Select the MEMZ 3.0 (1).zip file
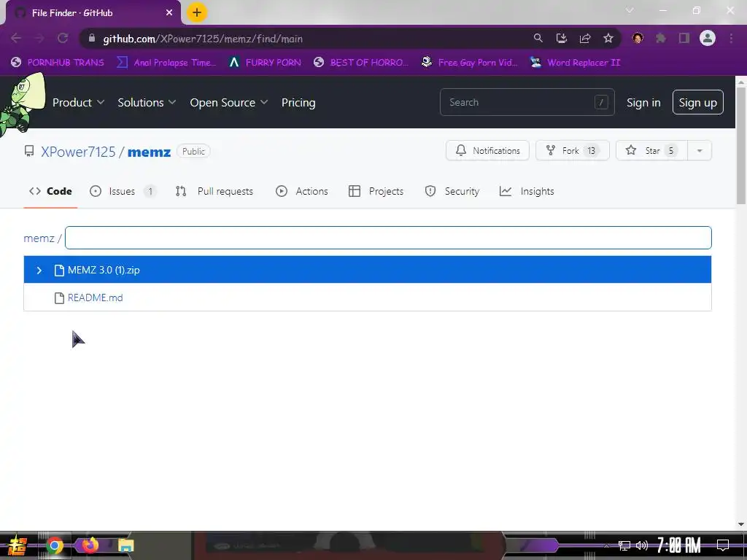Screen dimensions: 747x560 [368, 270]
